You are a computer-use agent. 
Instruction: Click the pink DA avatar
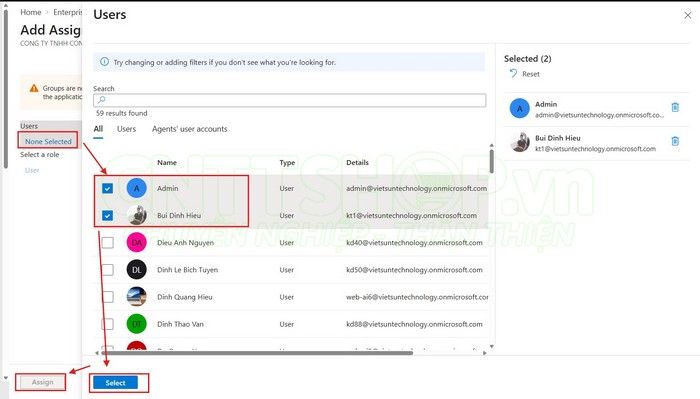point(137,243)
